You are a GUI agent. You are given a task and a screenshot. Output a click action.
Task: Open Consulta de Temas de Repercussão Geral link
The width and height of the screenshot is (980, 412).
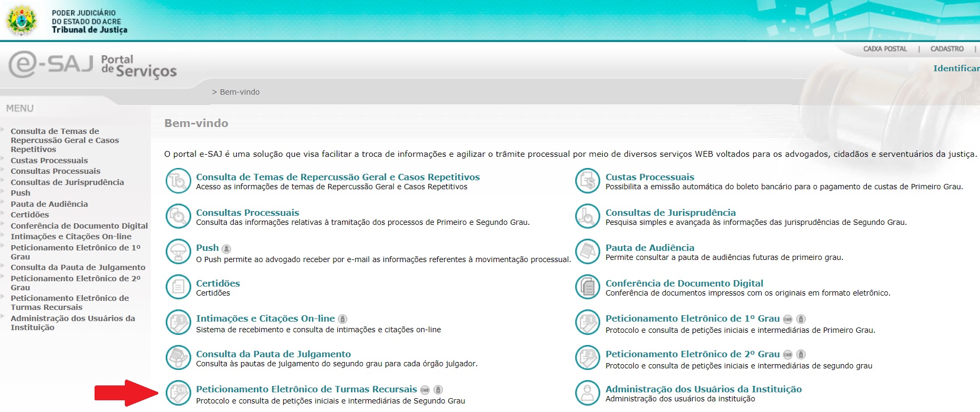tap(337, 177)
